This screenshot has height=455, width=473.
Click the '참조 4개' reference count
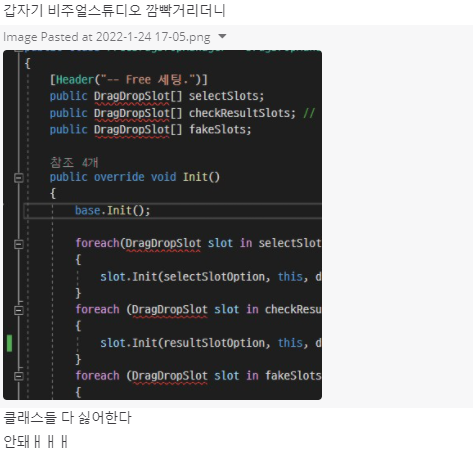(x=74, y=162)
